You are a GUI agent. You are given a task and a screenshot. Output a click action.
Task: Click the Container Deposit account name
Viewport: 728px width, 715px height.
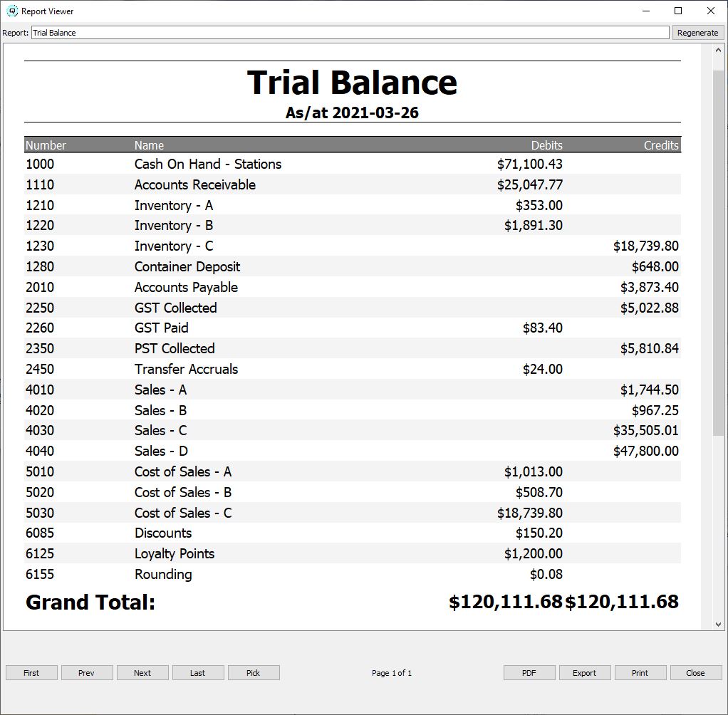click(187, 267)
